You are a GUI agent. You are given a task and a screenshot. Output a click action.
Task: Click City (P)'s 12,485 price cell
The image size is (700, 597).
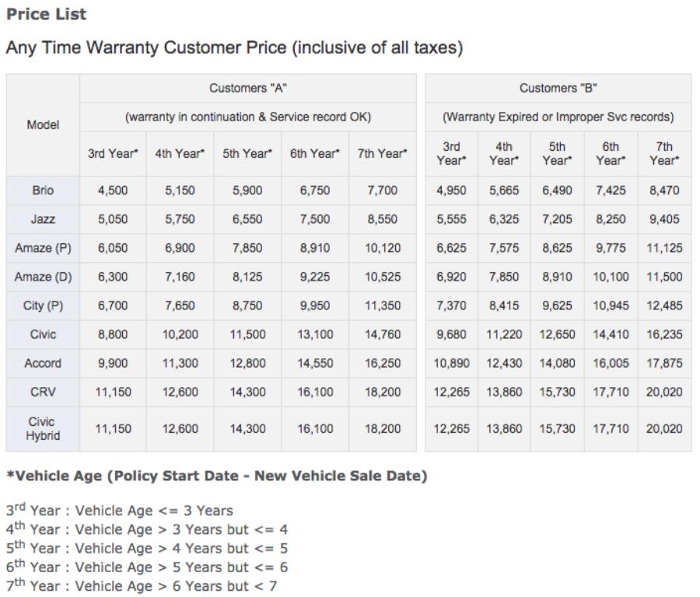[x=663, y=305]
